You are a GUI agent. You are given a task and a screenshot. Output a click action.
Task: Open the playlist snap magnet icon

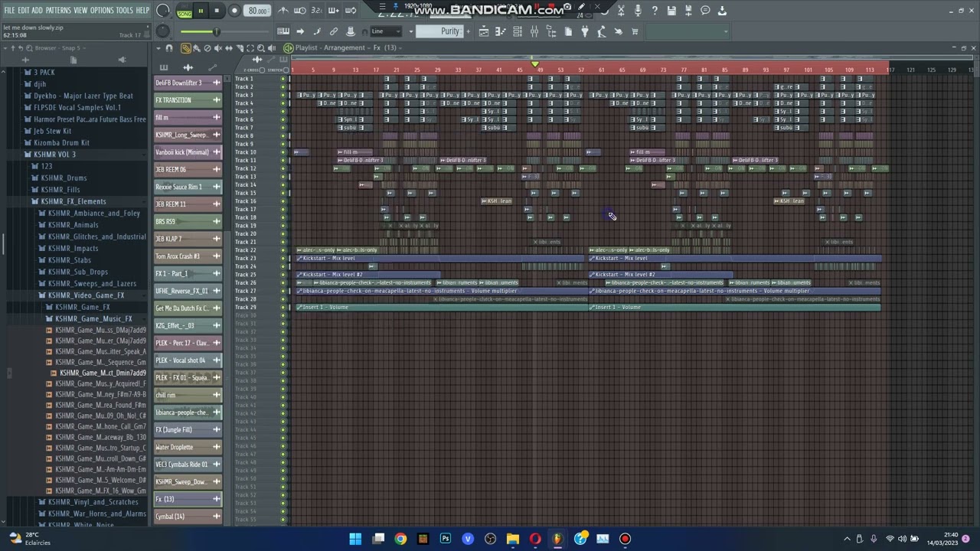(169, 47)
